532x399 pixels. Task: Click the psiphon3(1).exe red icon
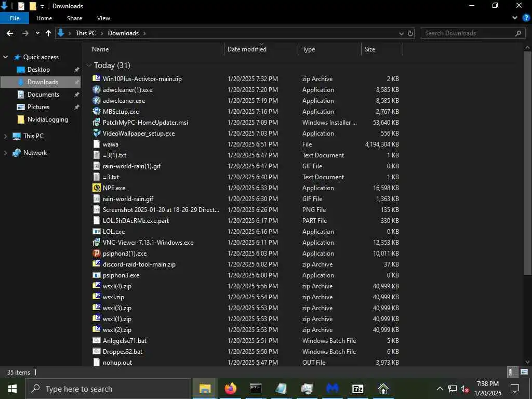[x=97, y=253]
